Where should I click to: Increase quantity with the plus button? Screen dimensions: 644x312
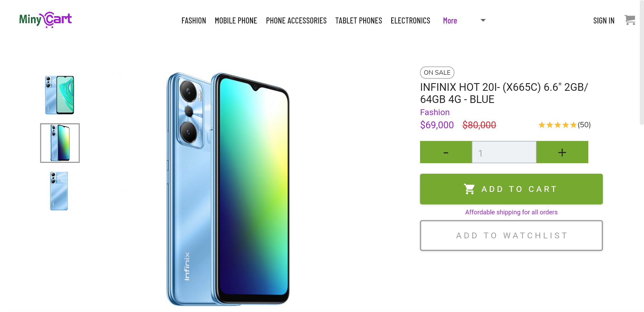(562, 152)
